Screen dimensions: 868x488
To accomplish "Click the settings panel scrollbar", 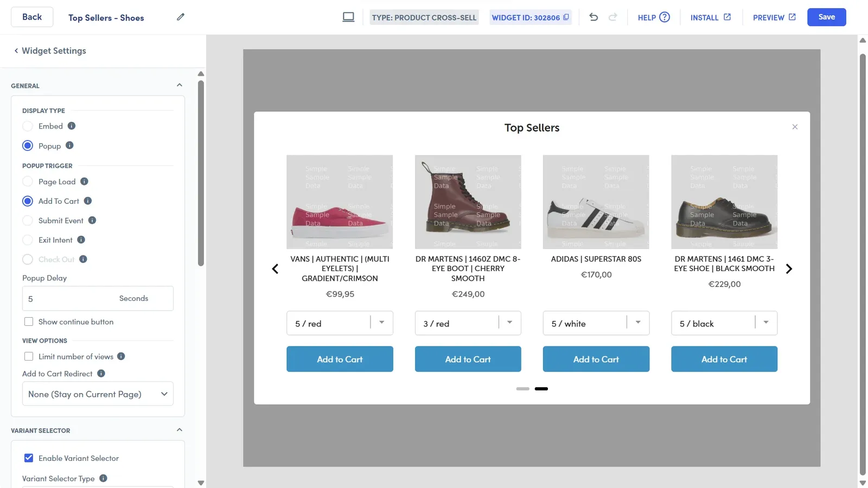I will [x=201, y=174].
